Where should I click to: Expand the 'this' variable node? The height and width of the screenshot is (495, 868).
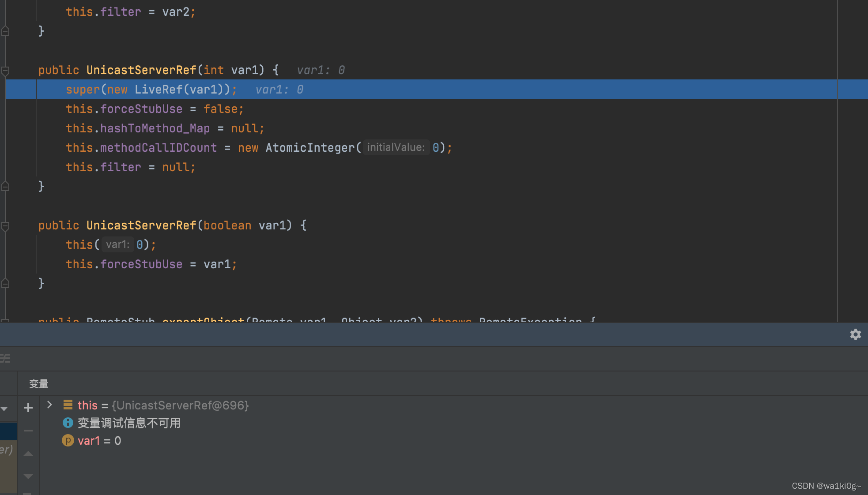click(49, 405)
